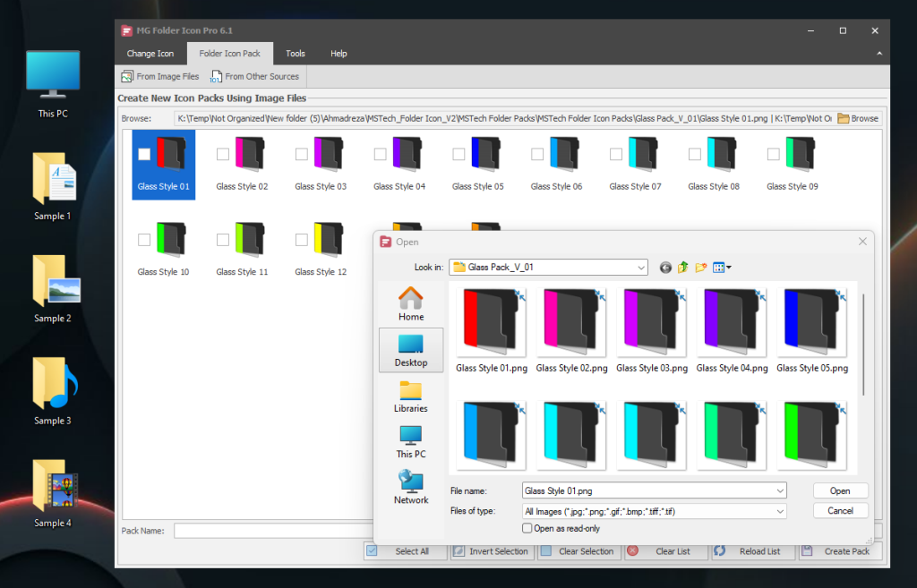The width and height of the screenshot is (917, 588).
Task: Open the Tools menu
Action: click(x=295, y=54)
